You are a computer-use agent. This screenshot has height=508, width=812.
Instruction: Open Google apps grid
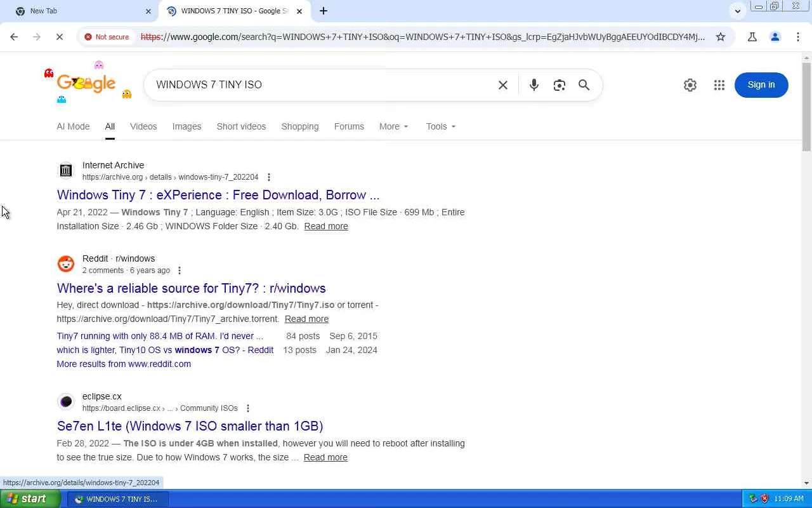(x=719, y=85)
